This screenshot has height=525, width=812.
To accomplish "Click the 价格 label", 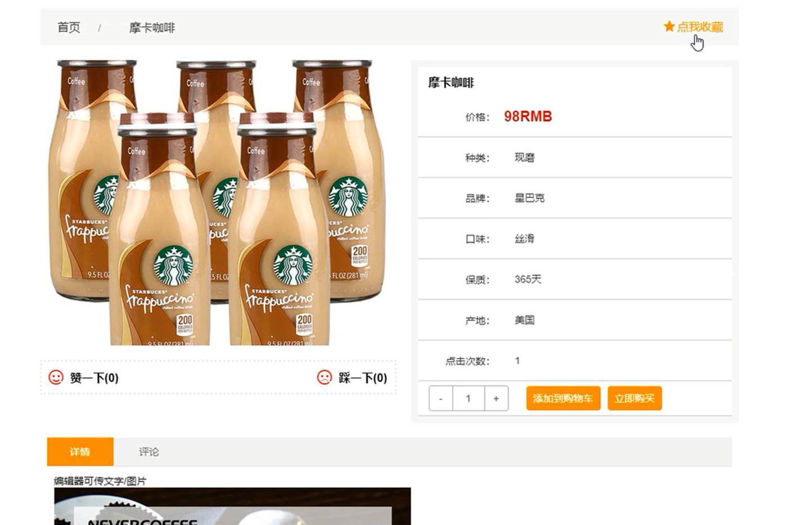I will click(477, 117).
